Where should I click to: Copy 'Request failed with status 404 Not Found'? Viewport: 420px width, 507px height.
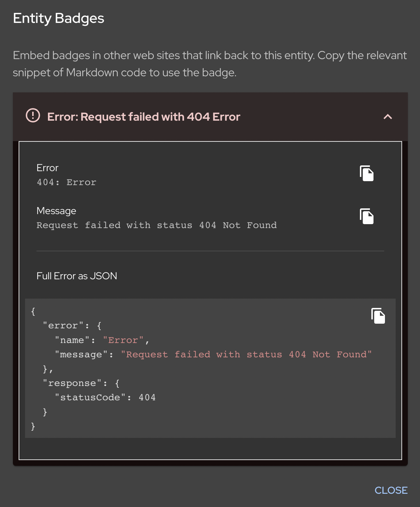click(366, 216)
